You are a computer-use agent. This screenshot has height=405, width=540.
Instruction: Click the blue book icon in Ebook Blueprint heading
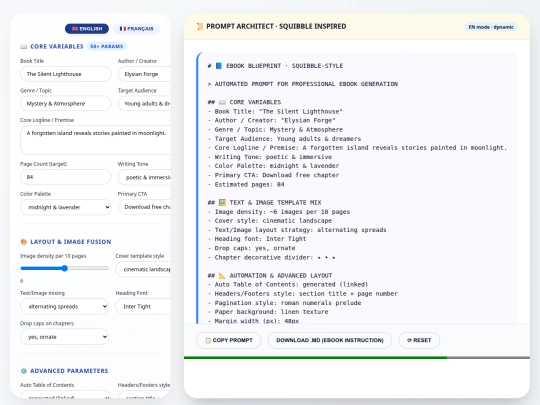pyautogui.click(x=219, y=66)
